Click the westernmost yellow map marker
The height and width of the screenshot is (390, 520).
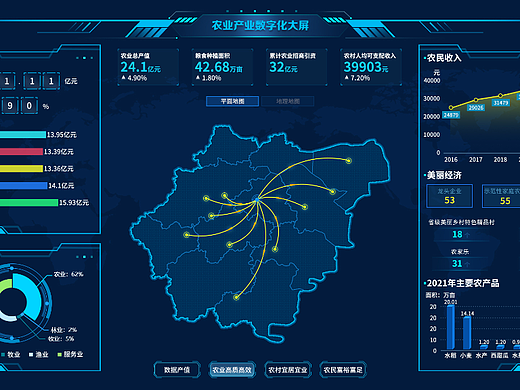pos(186,235)
